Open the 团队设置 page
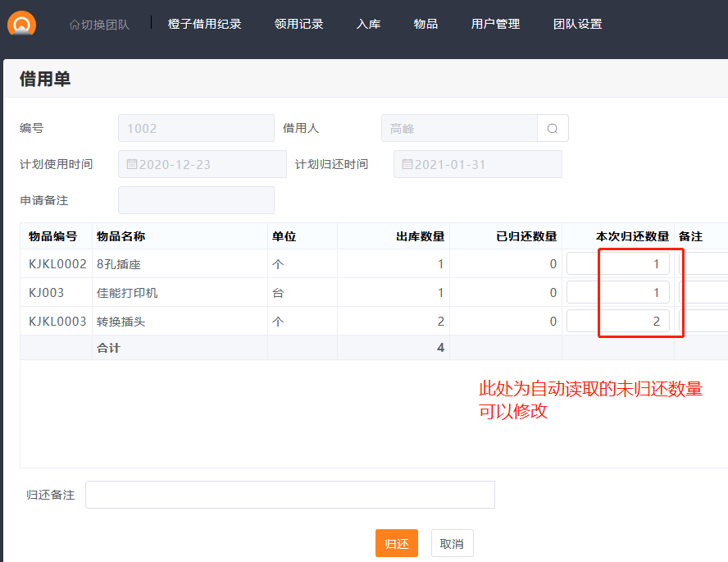This screenshot has height=562, width=728. tap(577, 24)
